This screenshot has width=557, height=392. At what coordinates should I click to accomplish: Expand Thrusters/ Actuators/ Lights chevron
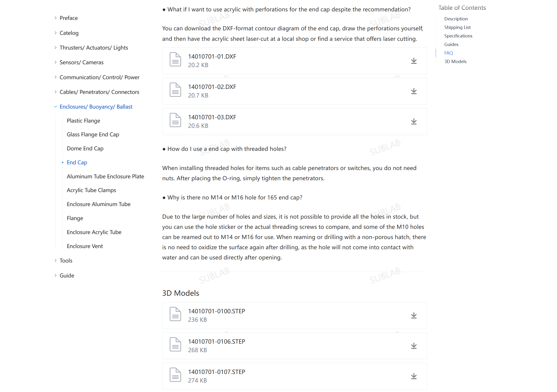pos(56,47)
